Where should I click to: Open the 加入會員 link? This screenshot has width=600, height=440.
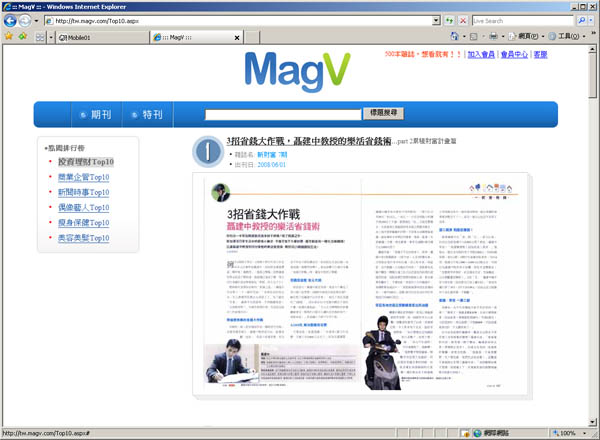[x=481, y=54]
